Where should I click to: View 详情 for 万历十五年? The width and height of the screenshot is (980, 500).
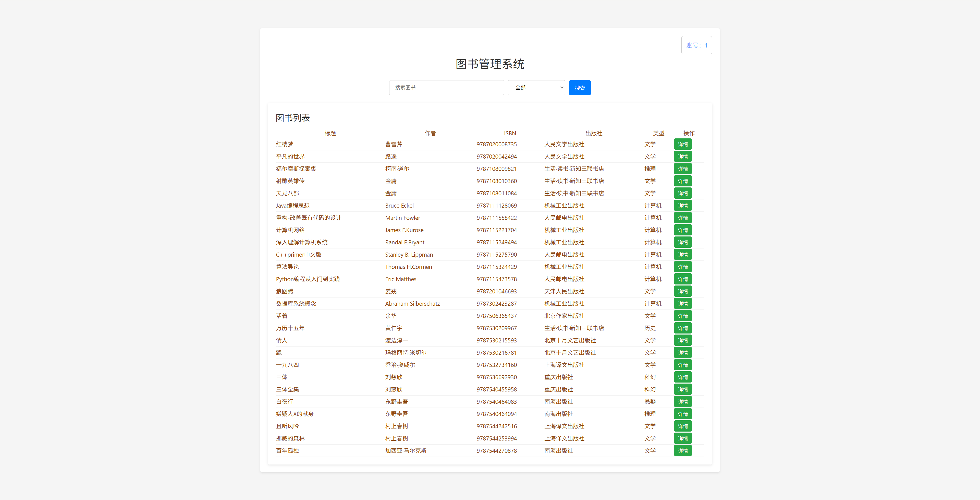click(x=682, y=328)
